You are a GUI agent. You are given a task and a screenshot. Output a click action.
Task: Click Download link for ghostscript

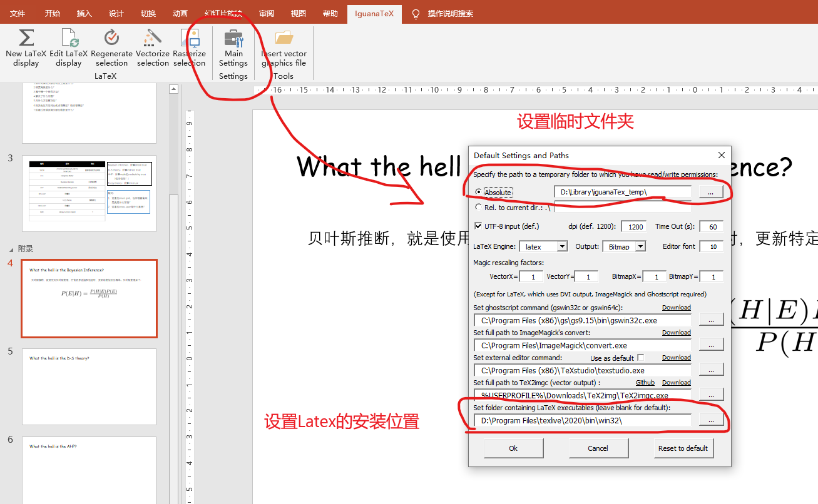[x=676, y=308]
